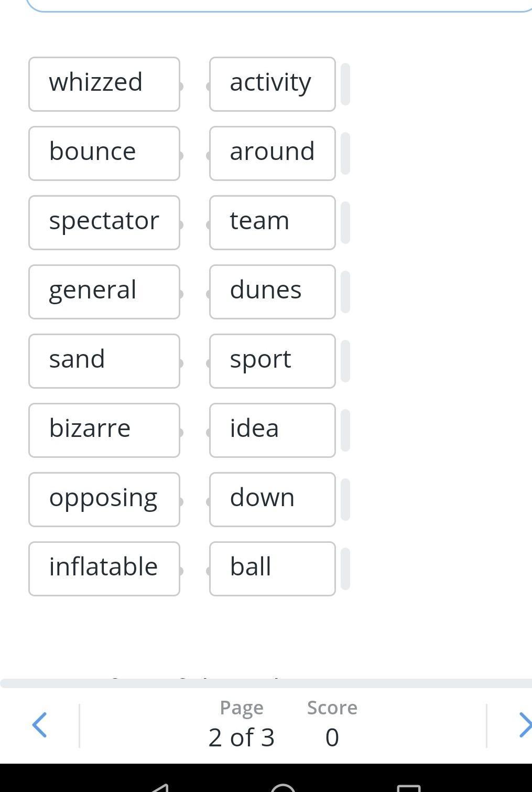This screenshot has height=792, width=532.
Task: Tap the Android recent apps icon
Action: point(409,788)
